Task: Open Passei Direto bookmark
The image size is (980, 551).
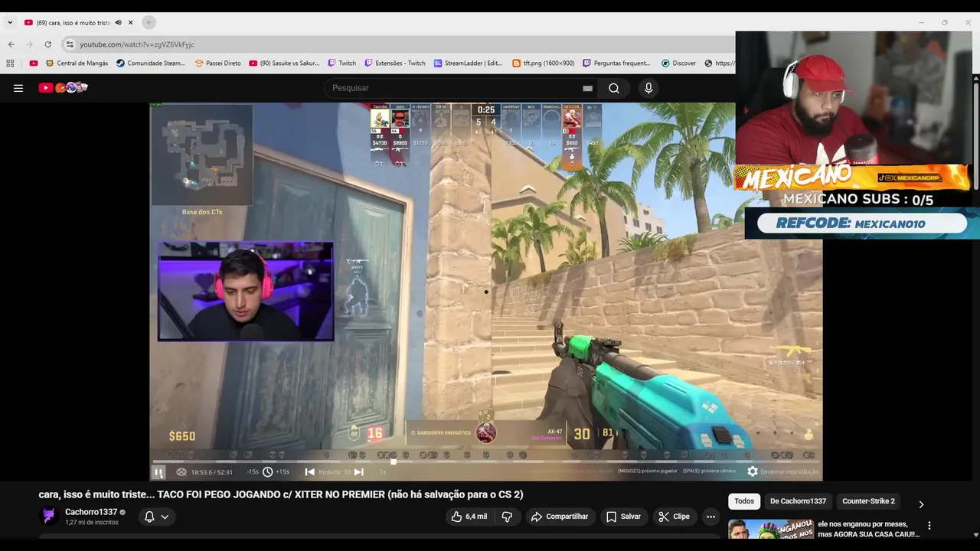Action: 217,64
